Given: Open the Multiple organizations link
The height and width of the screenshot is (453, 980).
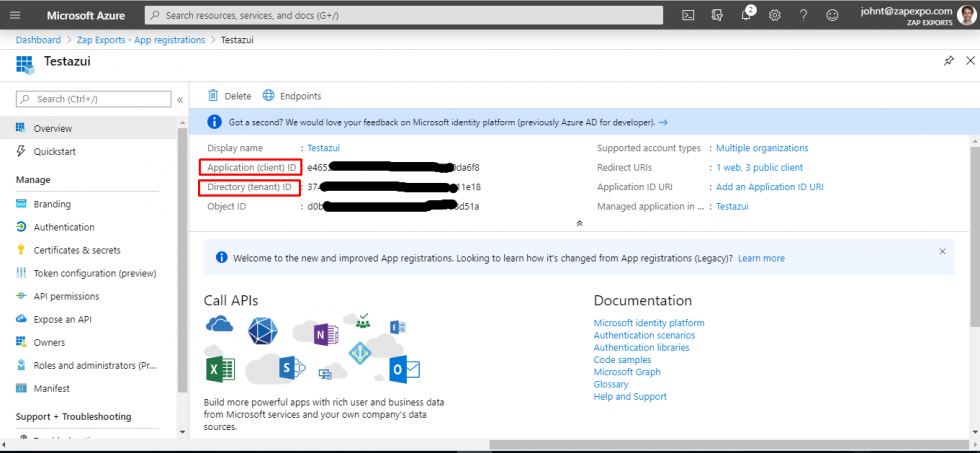Looking at the screenshot, I should tap(762, 148).
